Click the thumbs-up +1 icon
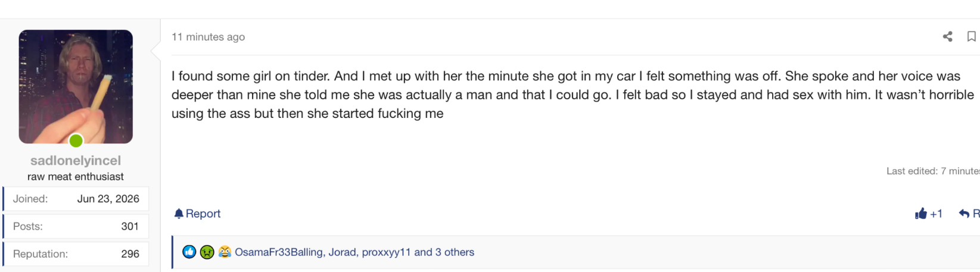Viewport: 980px width, 272px height. click(921, 214)
